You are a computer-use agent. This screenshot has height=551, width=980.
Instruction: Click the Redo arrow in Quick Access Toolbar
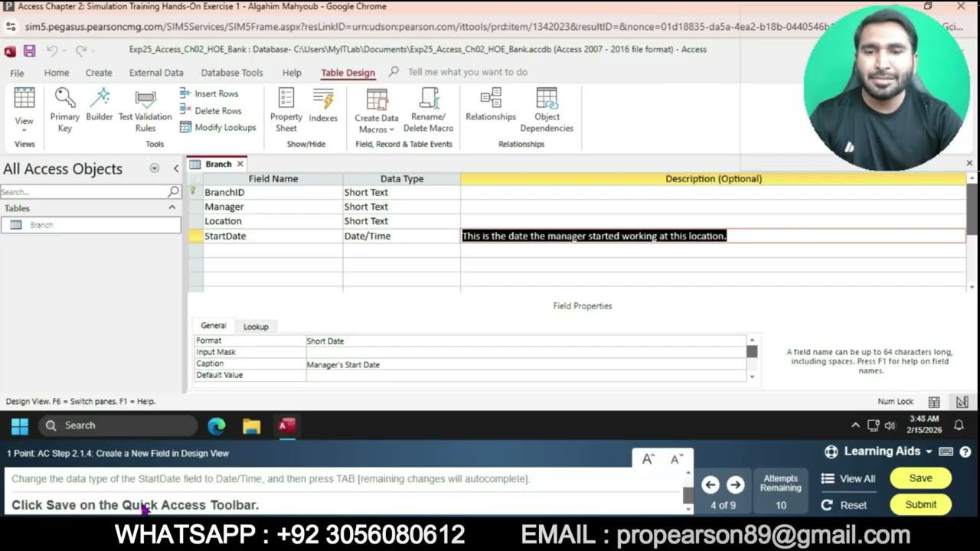80,51
